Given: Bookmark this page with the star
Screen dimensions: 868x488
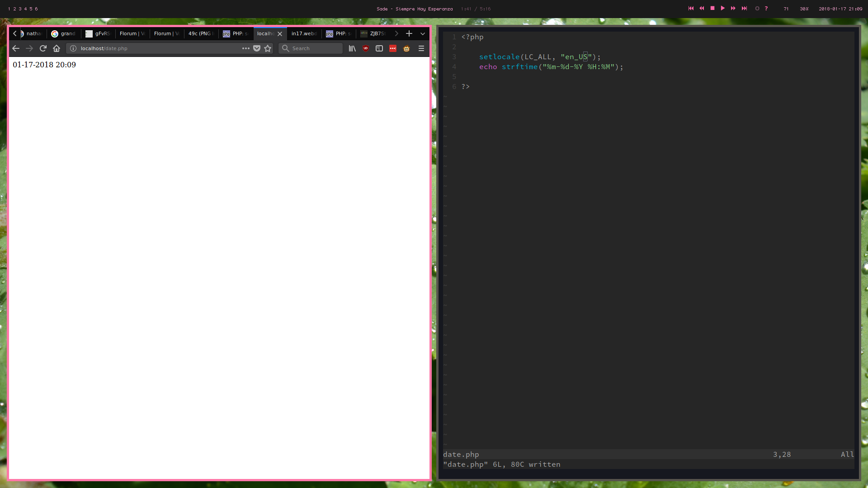Looking at the screenshot, I should [x=268, y=48].
